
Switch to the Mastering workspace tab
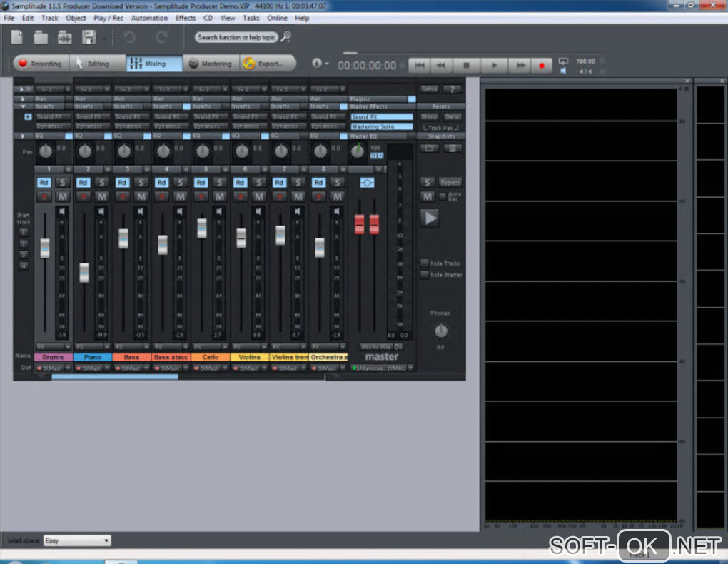click(211, 64)
